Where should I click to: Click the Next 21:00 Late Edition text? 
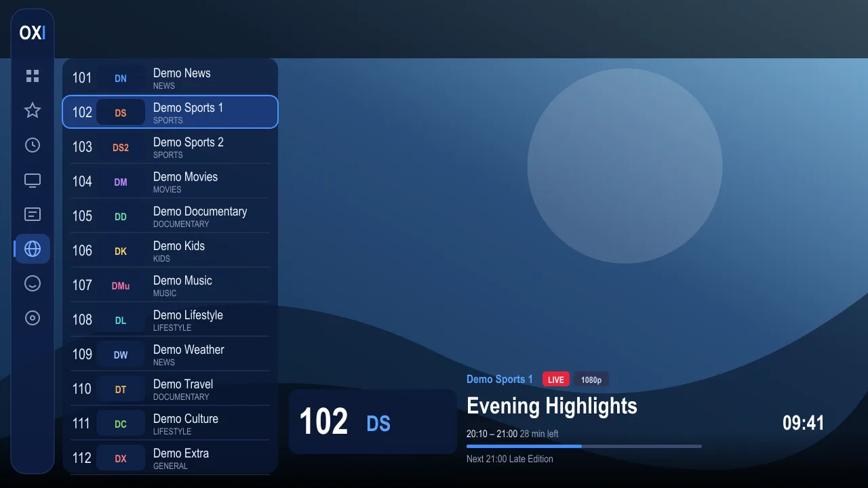(510, 459)
